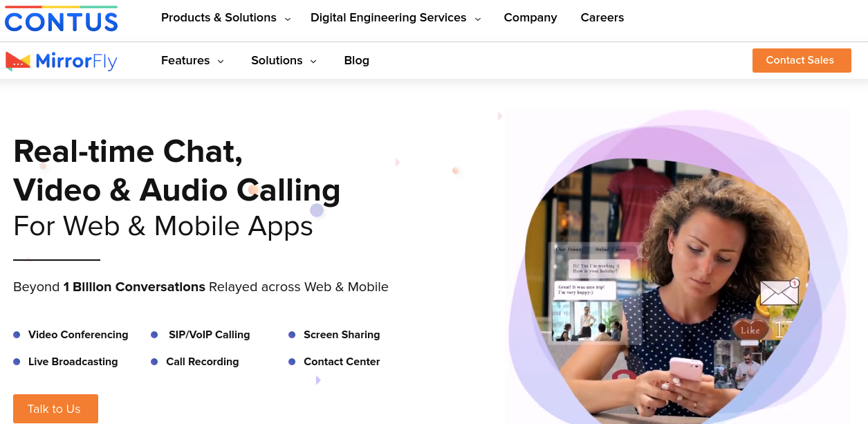Select the Contact Center feature

click(x=342, y=362)
